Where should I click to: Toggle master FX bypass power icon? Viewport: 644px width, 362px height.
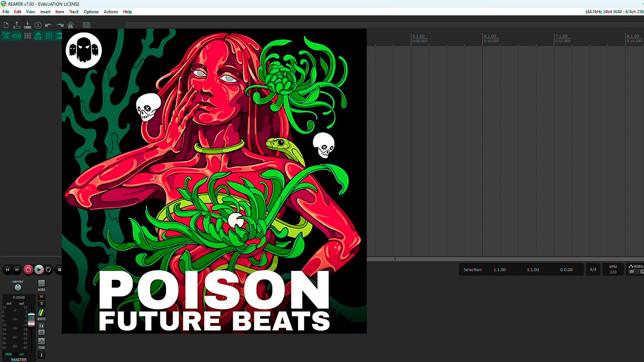[41, 332]
